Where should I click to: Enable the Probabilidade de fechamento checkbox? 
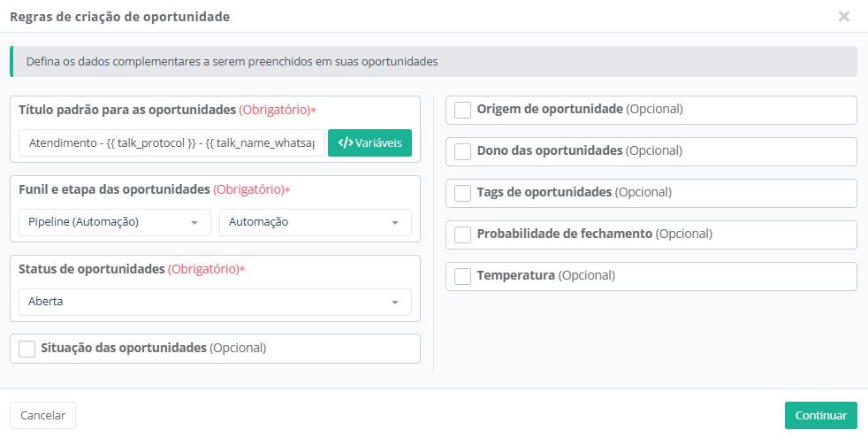pos(462,234)
